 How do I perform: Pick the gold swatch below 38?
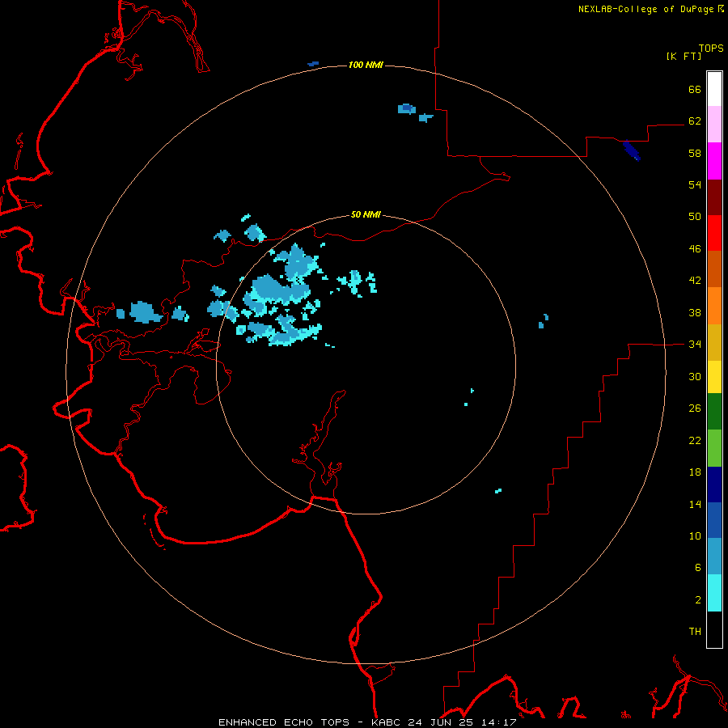coord(714,342)
